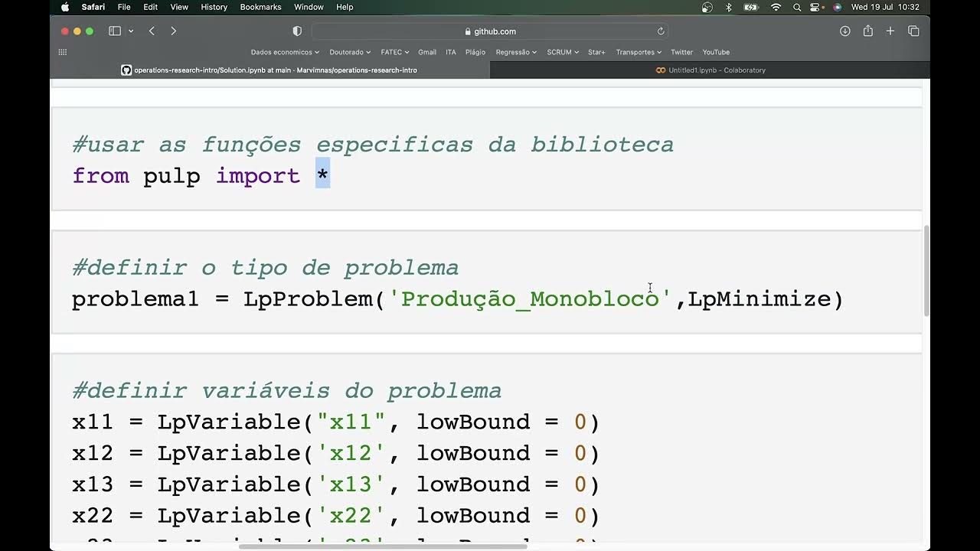Expand the SCRUM bookmarks folder
This screenshot has width=980, height=551.
click(x=563, y=52)
